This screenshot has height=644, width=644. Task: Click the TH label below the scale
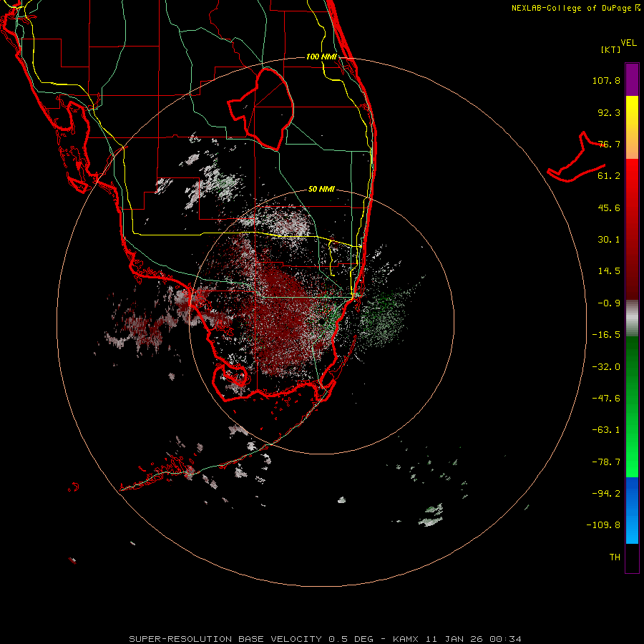coord(615,557)
